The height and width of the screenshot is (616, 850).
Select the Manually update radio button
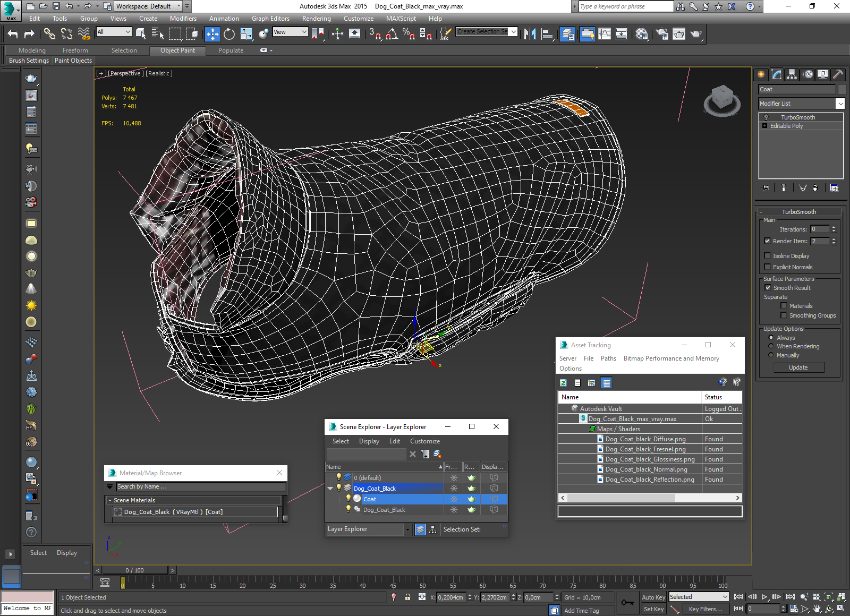771,355
